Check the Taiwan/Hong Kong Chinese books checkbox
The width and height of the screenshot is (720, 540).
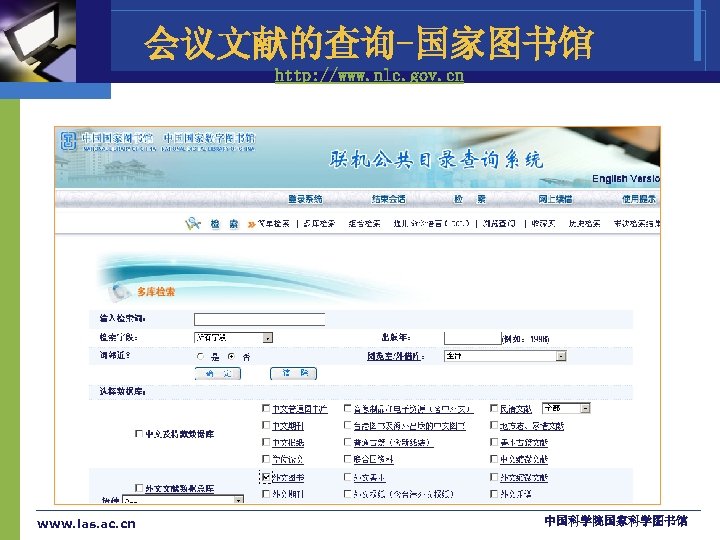click(x=348, y=425)
